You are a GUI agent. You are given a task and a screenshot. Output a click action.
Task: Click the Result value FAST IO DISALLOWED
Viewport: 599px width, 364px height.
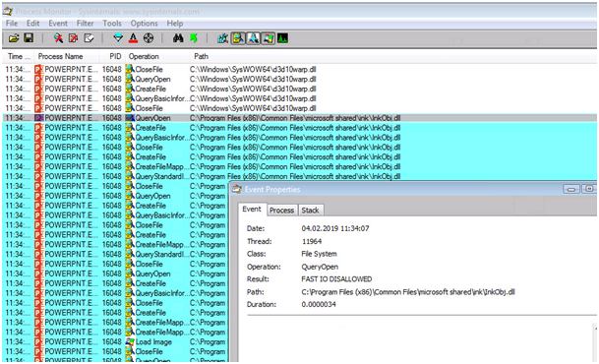[336, 279]
